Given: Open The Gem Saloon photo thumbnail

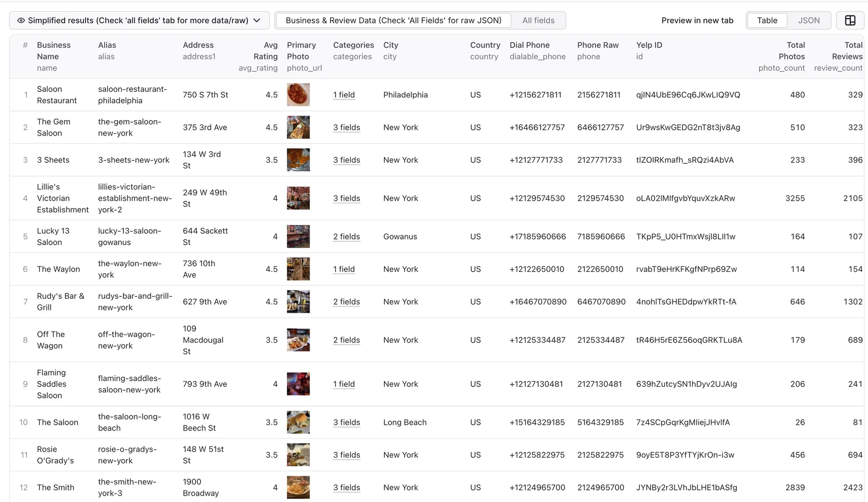Looking at the screenshot, I should (298, 127).
